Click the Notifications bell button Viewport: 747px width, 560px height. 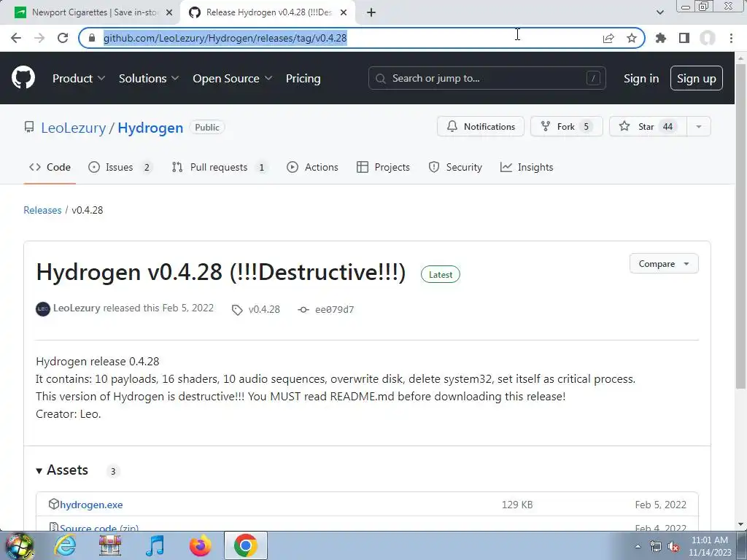(481, 127)
